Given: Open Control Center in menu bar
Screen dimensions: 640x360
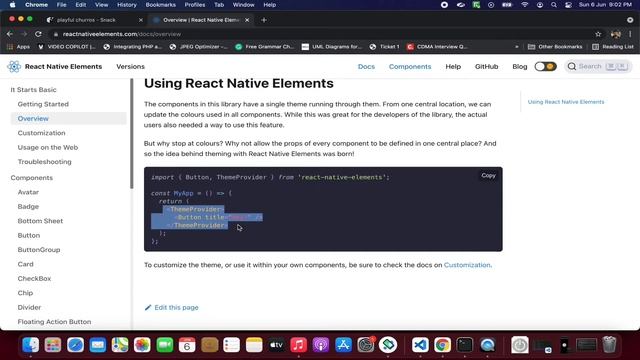Looking at the screenshot, I should click(568, 5).
